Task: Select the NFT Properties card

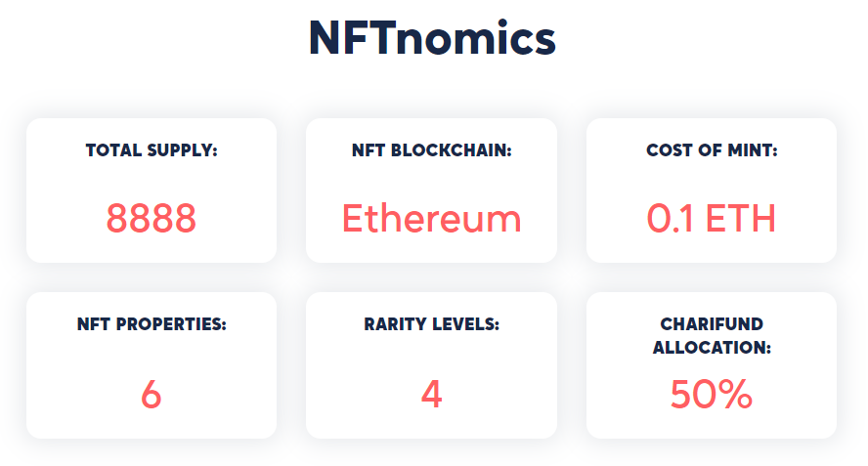Action: tap(152, 365)
